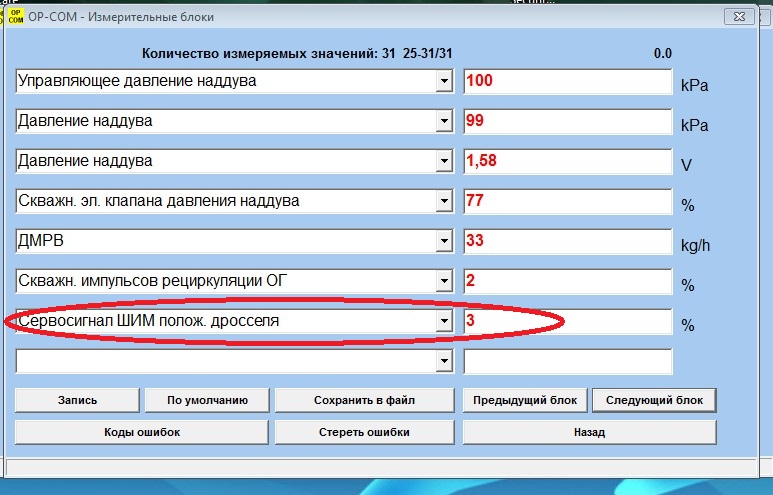This screenshot has width=773, height=495.
Task: Click the Запись button
Action: tap(77, 400)
